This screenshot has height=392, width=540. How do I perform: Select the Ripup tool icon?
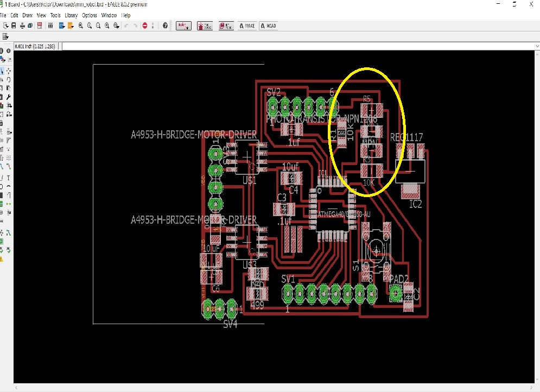coord(9,167)
